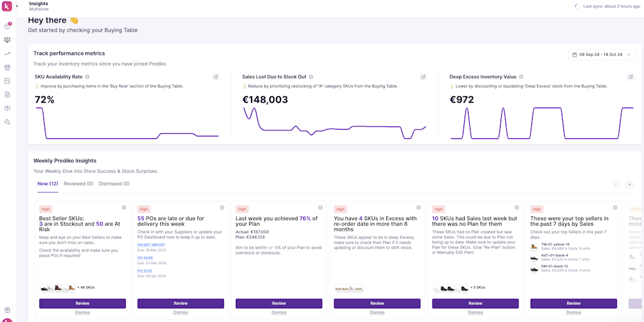Open the trending chart icon in sidebar
Viewport: 644px width, 322px height.
pos(8,53)
